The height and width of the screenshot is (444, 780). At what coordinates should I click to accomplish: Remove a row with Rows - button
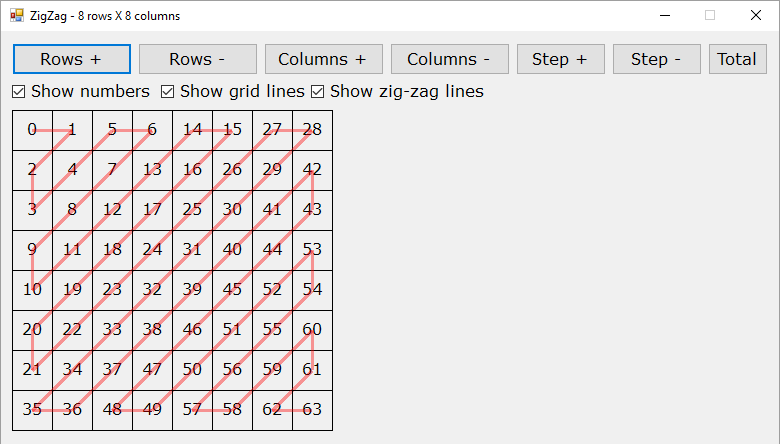tap(197, 59)
